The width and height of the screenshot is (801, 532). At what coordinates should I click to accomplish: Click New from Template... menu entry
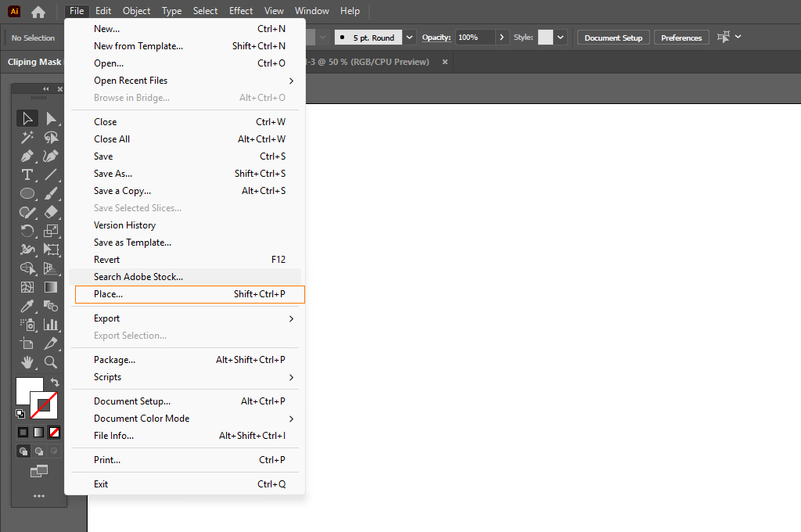pyautogui.click(x=185, y=46)
